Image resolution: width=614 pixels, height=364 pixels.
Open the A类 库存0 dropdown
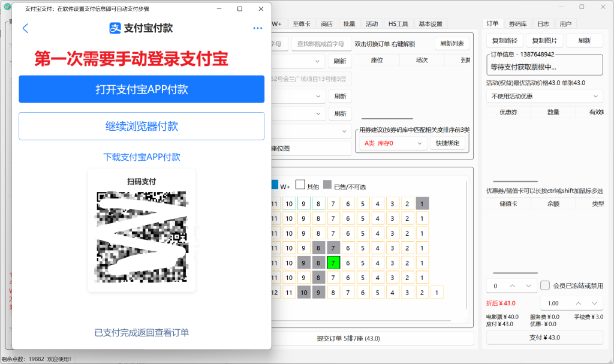click(x=393, y=143)
